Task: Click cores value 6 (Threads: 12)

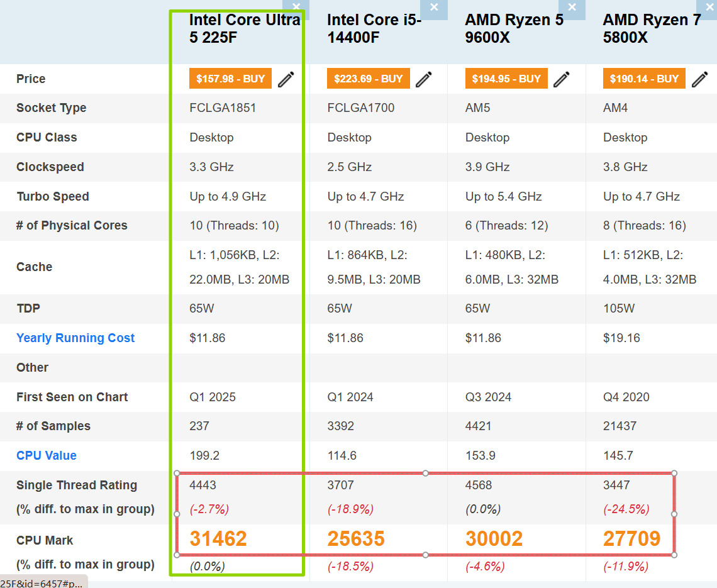Action: click(x=506, y=225)
